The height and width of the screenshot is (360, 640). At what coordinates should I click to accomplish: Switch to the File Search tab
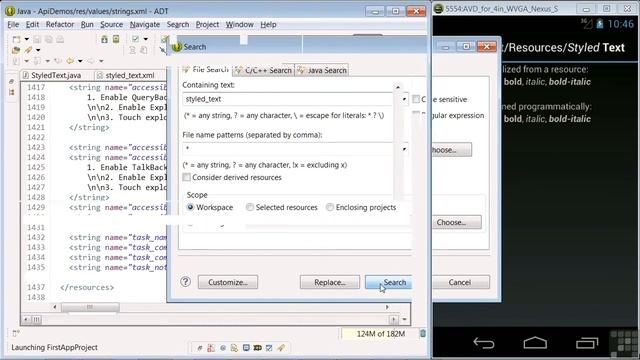tap(205, 70)
